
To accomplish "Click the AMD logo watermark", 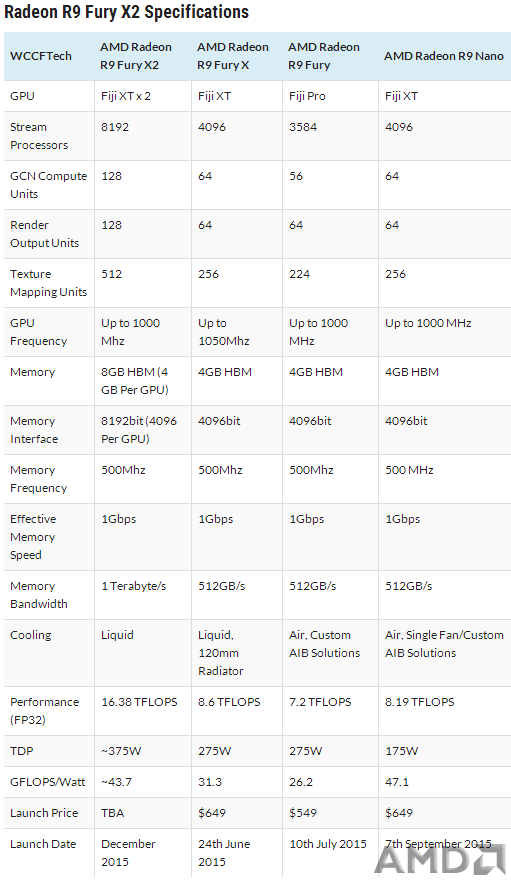I will tap(441, 858).
